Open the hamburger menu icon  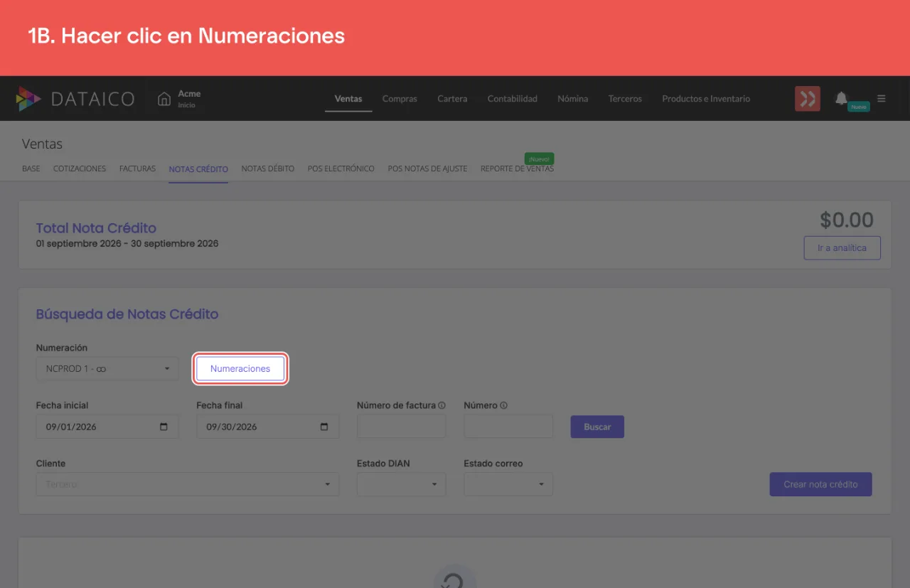coord(882,98)
